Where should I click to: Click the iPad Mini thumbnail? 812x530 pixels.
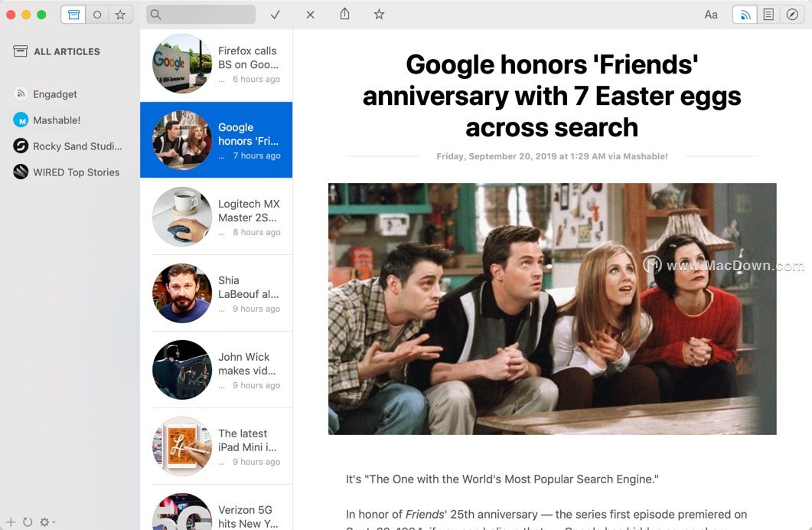pyautogui.click(x=182, y=447)
